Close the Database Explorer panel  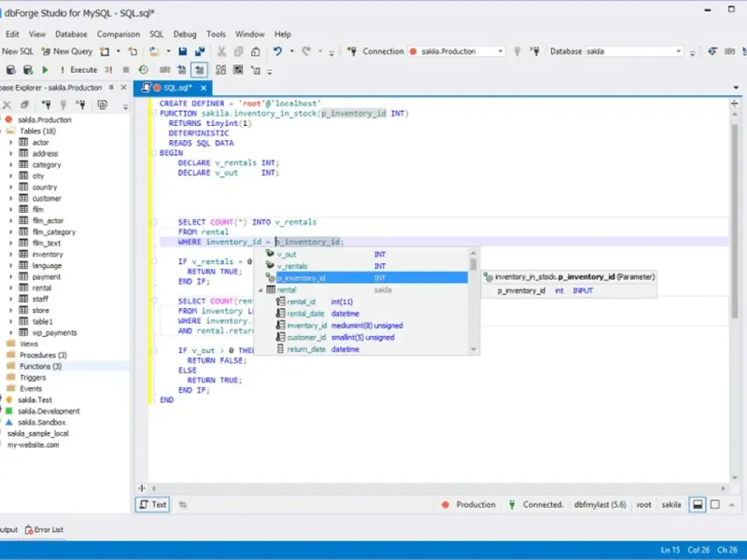click(126, 88)
